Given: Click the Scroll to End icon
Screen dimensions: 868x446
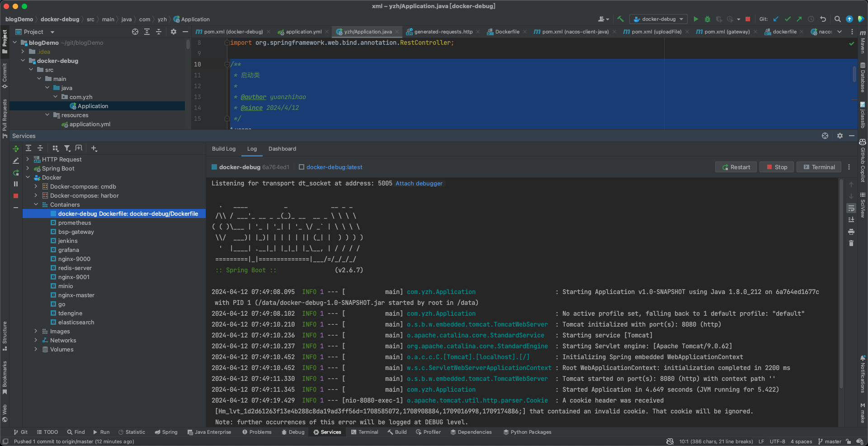Looking at the screenshot, I should pos(851,220).
